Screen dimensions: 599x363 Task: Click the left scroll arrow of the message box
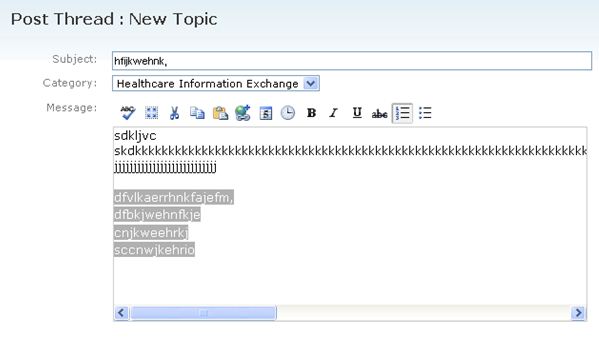(121, 313)
